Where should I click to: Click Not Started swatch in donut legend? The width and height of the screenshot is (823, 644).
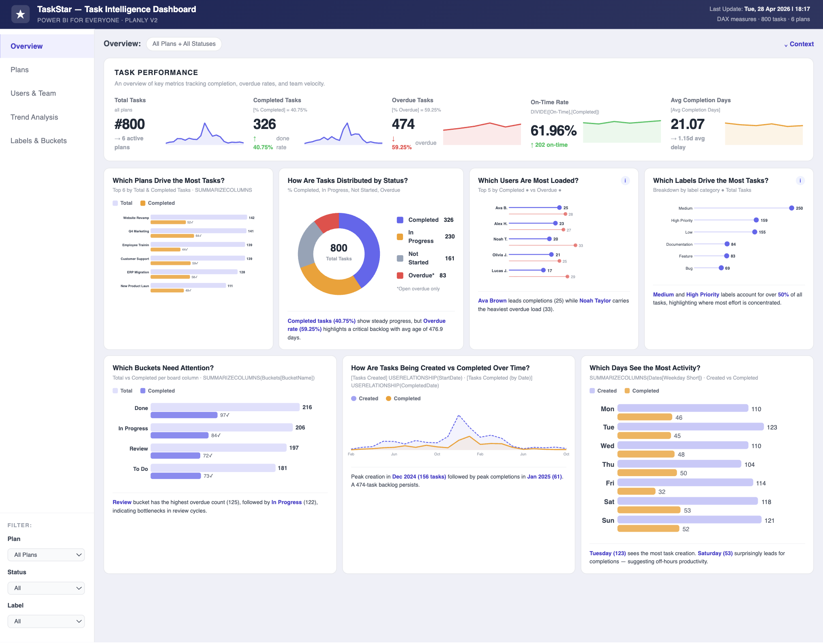[x=400, y=258]
